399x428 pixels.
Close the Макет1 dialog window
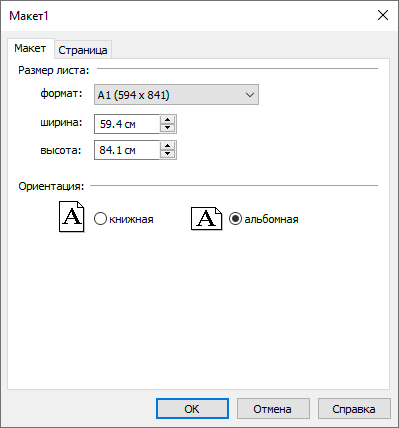(x=383, y=15)
